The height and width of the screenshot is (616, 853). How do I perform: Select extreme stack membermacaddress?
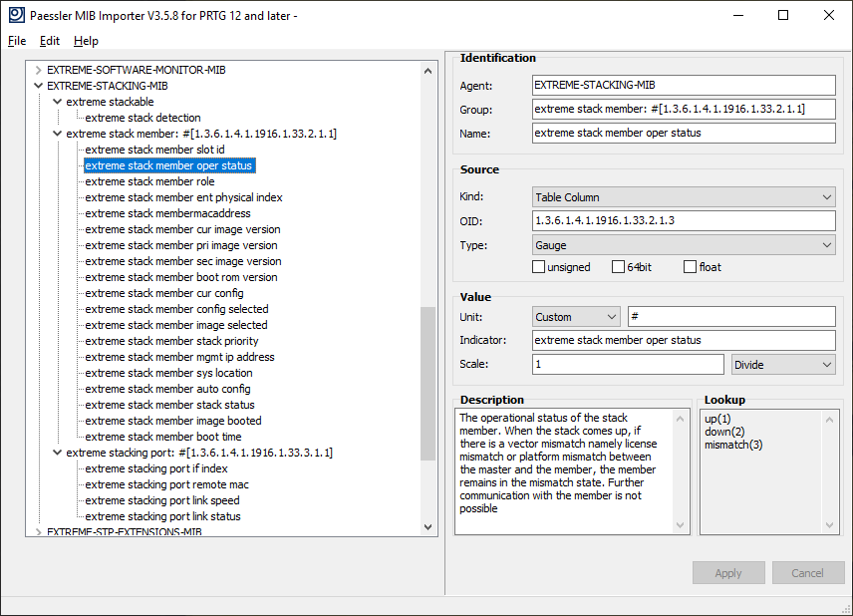point(167,213)
